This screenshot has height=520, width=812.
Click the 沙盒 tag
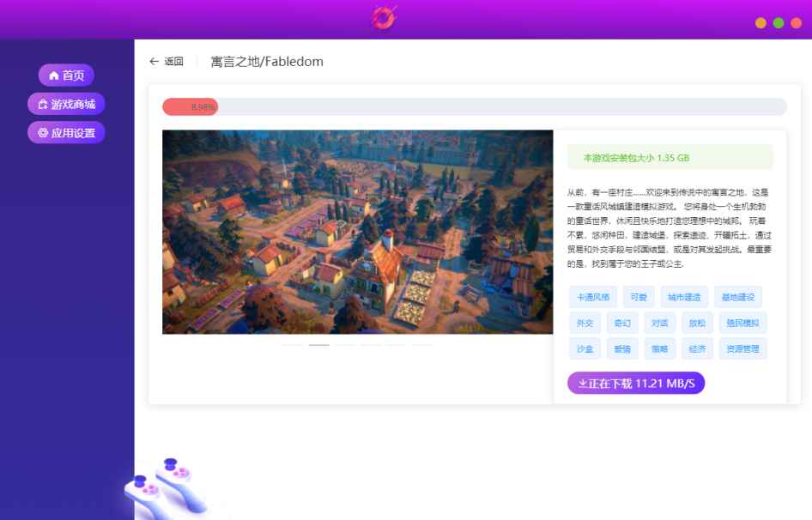point(585,348)
